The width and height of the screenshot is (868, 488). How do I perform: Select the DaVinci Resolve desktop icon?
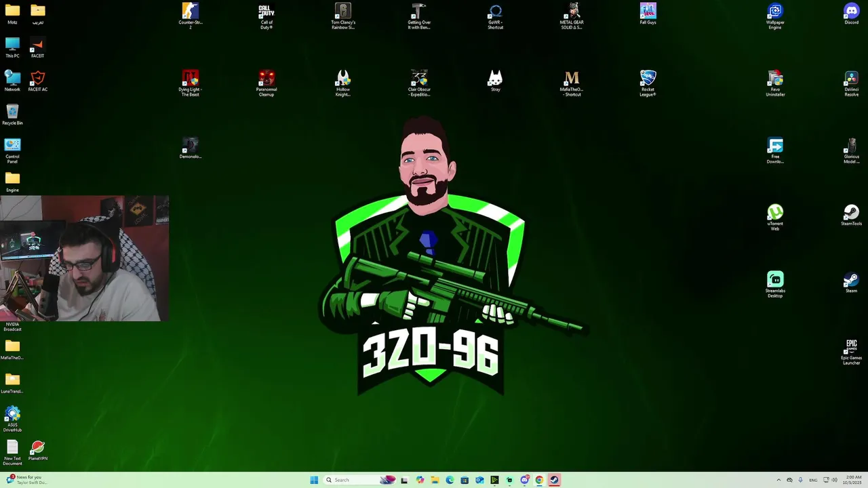click(x=852, y=83)
